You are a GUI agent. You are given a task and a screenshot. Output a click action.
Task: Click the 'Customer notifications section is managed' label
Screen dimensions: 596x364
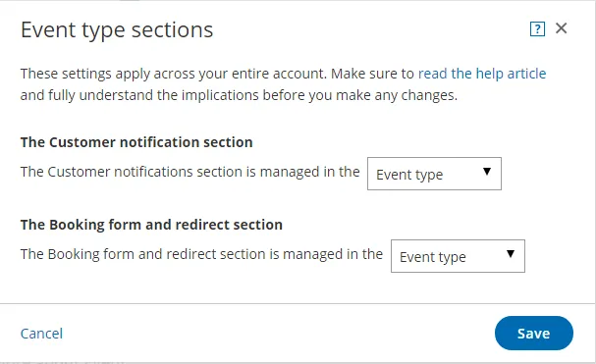190,172
